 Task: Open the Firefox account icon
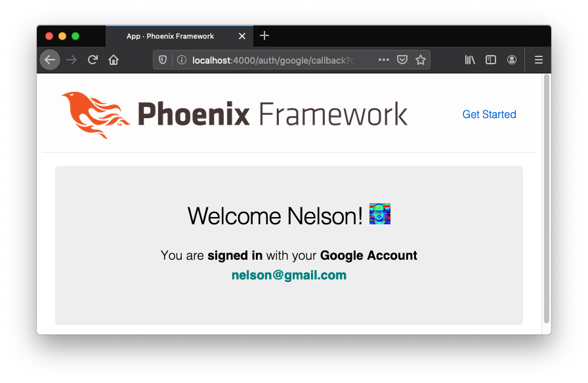coord(511,60)
